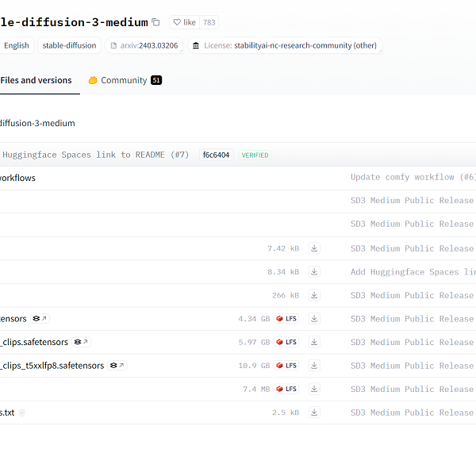
Task: Open the _clips.safetensors file
Action: 34,342
